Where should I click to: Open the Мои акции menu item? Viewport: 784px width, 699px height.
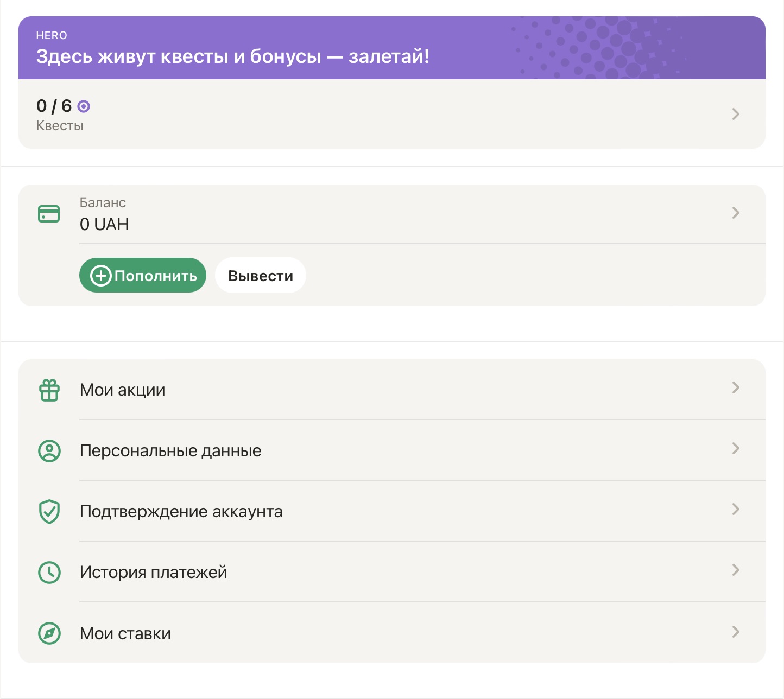point(392,390)
